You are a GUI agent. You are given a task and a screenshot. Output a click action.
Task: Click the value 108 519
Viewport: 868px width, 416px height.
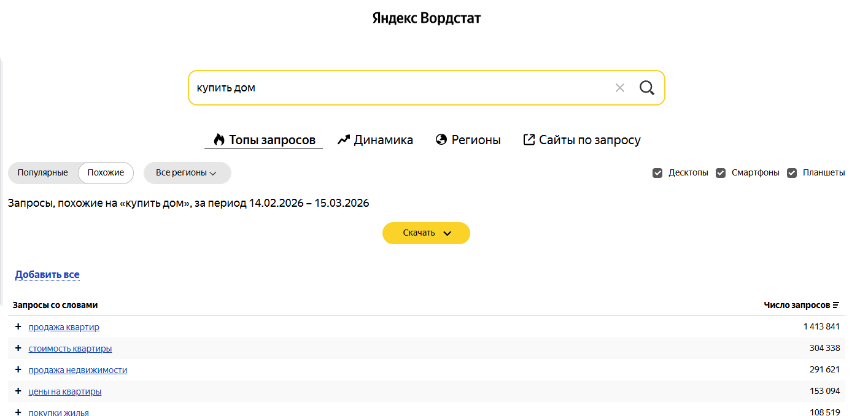(824, 412)
